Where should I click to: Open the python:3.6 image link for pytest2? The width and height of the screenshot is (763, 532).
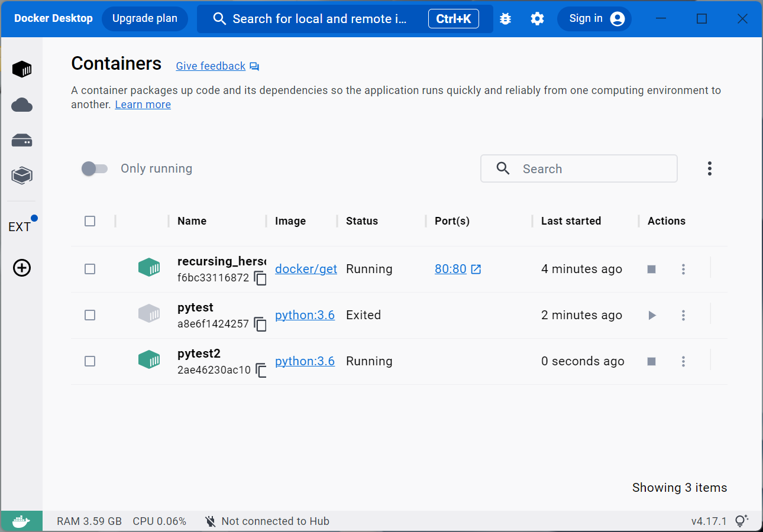[x=305, y=361]
